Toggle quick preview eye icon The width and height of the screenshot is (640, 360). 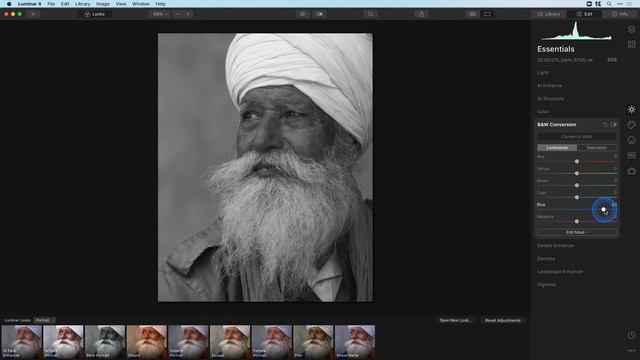pyautogui.click(x=302, y=14)
